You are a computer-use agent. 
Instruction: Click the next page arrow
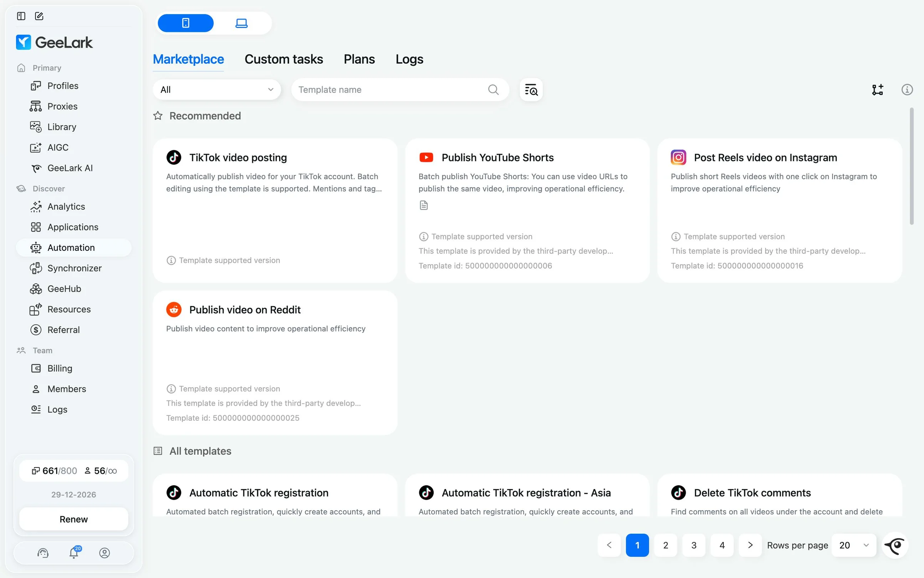tap(750, 545)
